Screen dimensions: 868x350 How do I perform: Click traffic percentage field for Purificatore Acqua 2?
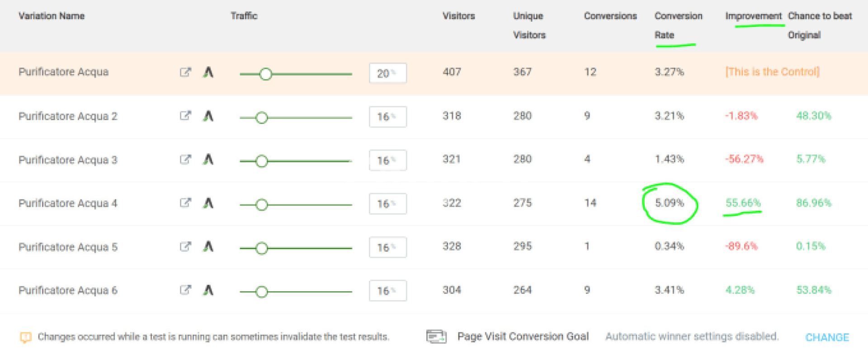pos(387,117)
